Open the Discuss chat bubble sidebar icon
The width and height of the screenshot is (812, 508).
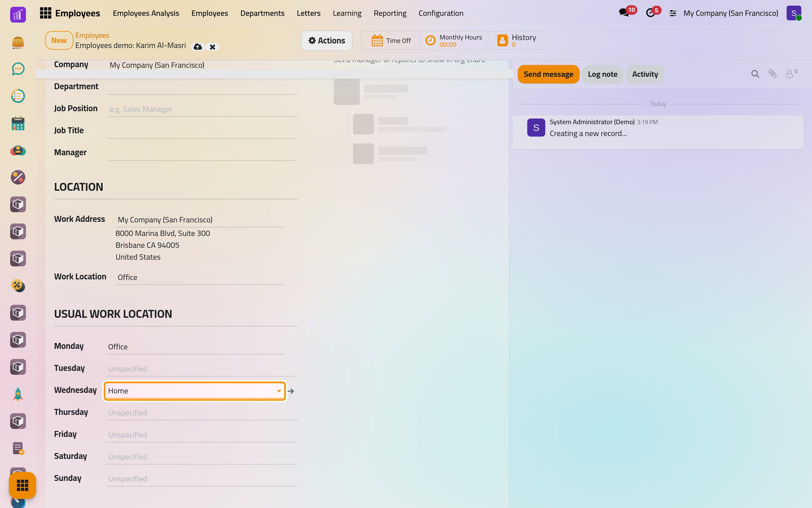pos(18,69)
